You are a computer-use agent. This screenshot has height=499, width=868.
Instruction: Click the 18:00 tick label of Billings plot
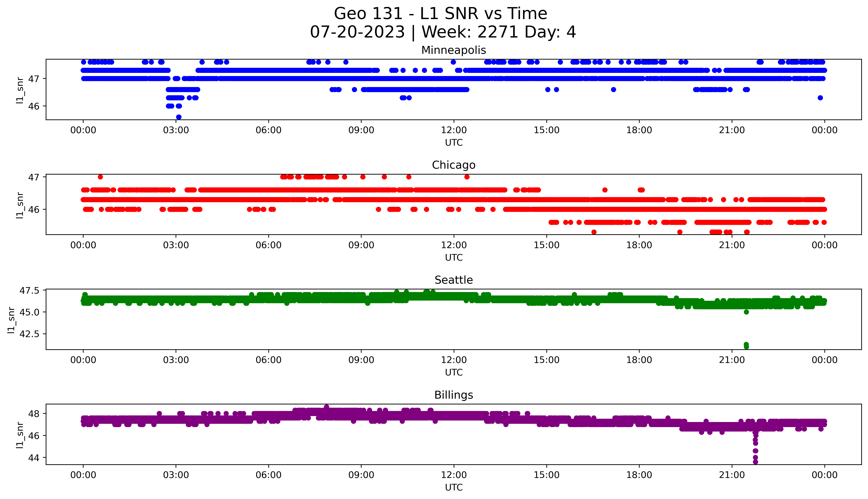pyautogui.click(x=639, y=475)
